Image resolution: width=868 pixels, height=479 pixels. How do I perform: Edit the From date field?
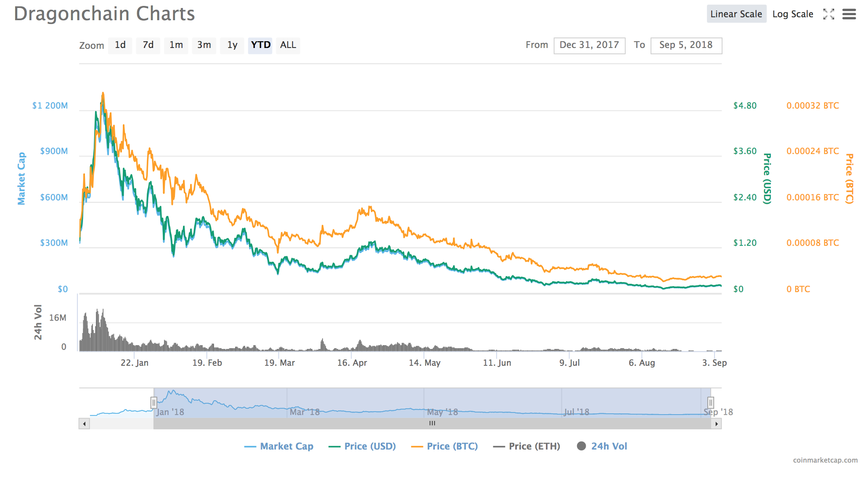pos(589,45)
